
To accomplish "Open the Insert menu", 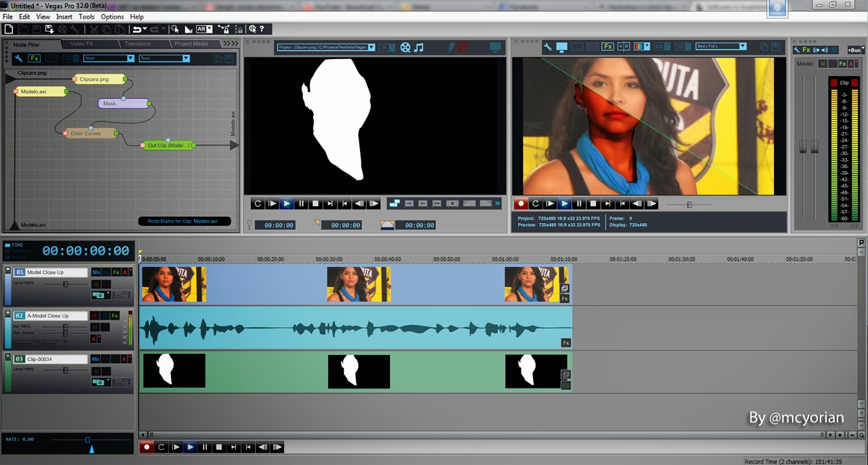I will (64, 16).
